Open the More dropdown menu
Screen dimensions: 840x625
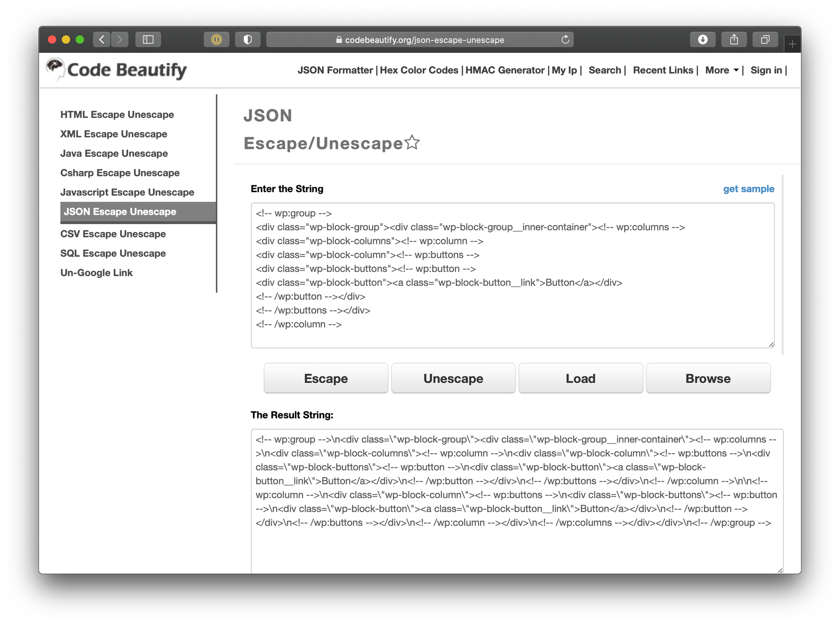click(721, 70)
